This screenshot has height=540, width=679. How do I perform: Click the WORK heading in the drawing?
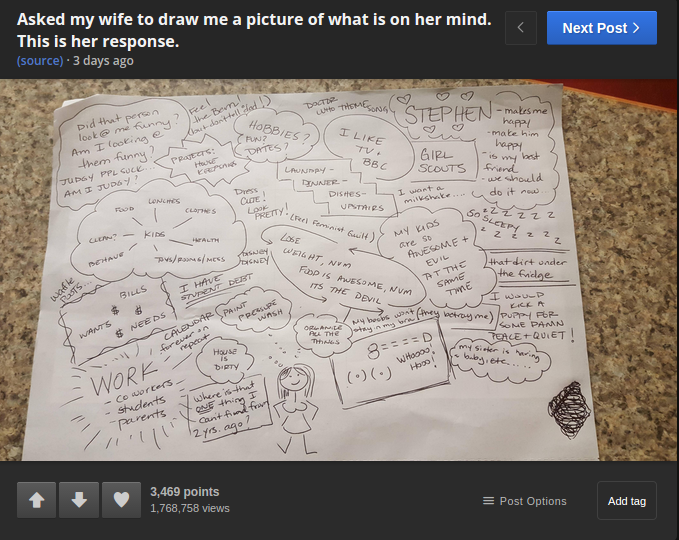124,377
